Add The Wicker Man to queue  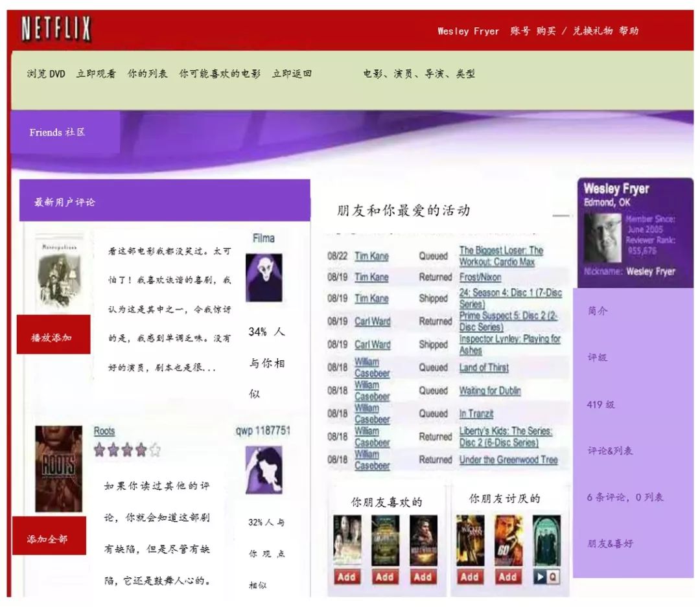click(469, 577)
